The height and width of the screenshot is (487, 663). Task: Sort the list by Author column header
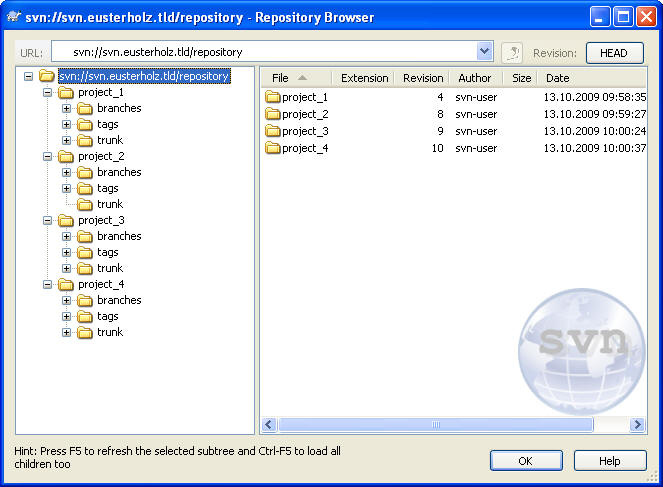pos(475,78)
